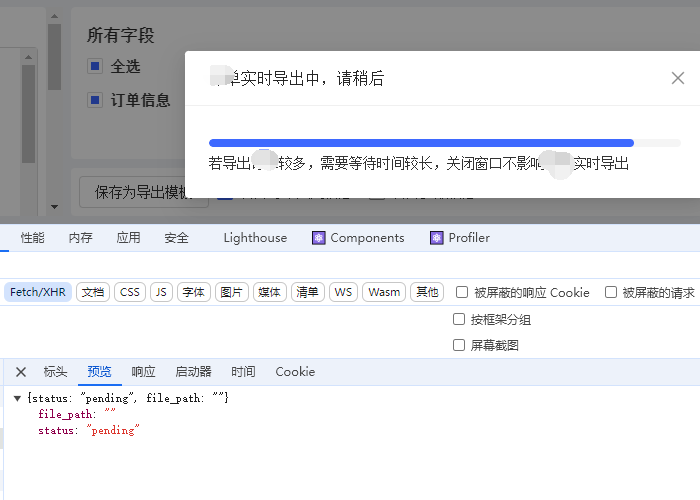Filter by 字体 requests
This screenshot has height=500, width=700.
pos(194,292)
